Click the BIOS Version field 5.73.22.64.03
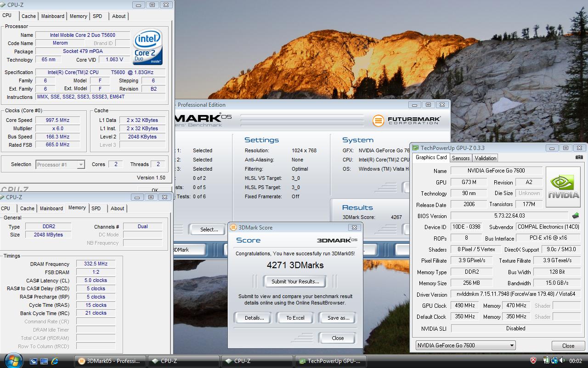 [509, 216]
